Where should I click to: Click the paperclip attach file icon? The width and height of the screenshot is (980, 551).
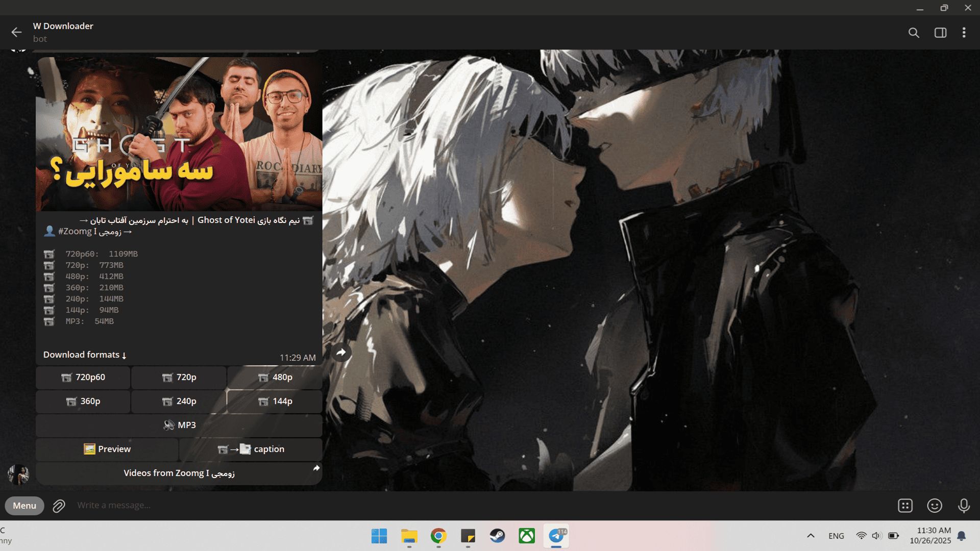tap(59, 506)
